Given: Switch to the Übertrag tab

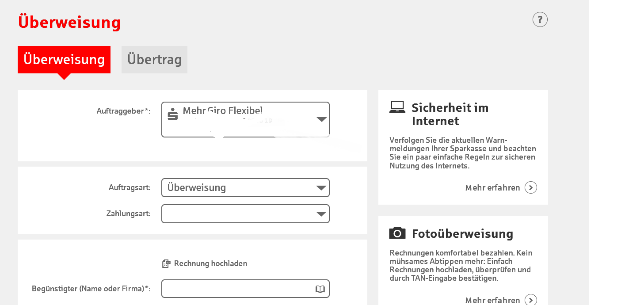Looking at the screenshot, I should pyautogui.click(x=154, y=60).
